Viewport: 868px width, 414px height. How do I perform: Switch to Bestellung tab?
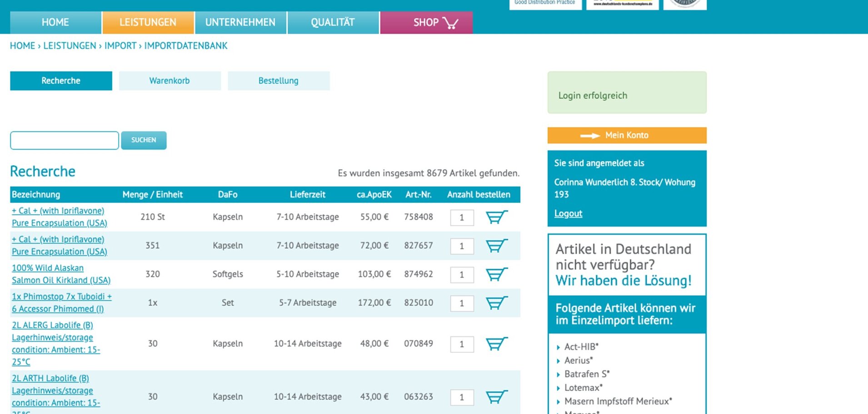[x=279, y=81]
